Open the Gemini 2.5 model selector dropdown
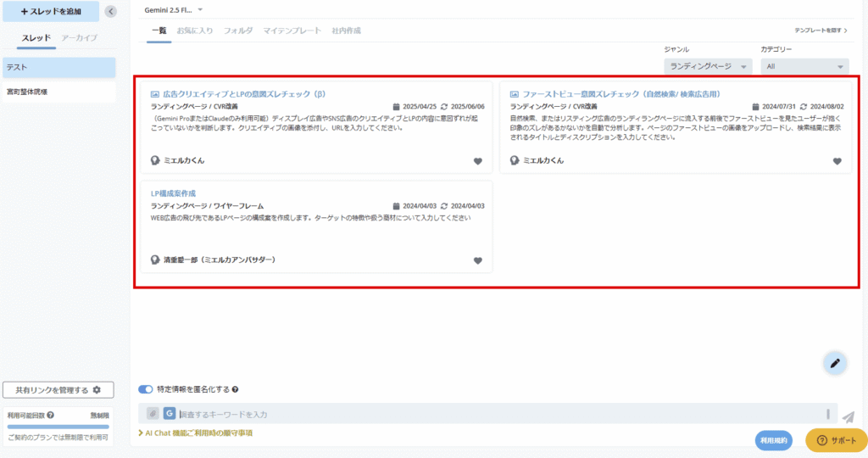 (175, 9)
